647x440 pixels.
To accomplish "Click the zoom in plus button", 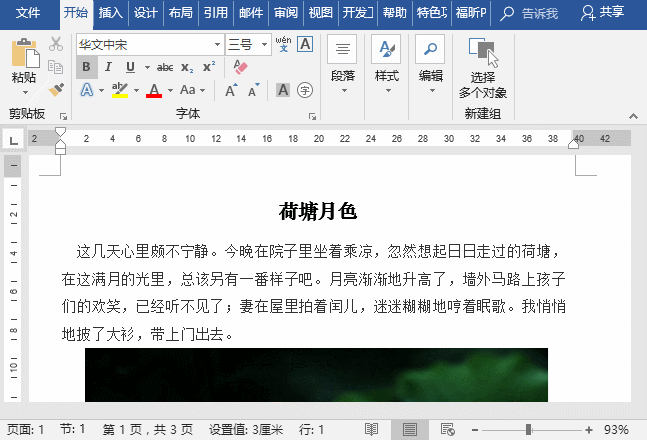I will [589, 430].
